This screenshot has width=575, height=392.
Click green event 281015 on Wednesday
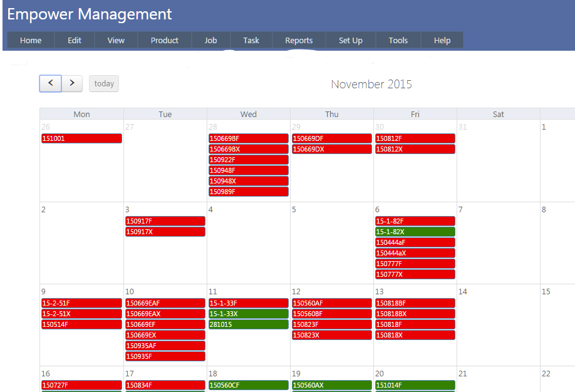tap(248, 324)
